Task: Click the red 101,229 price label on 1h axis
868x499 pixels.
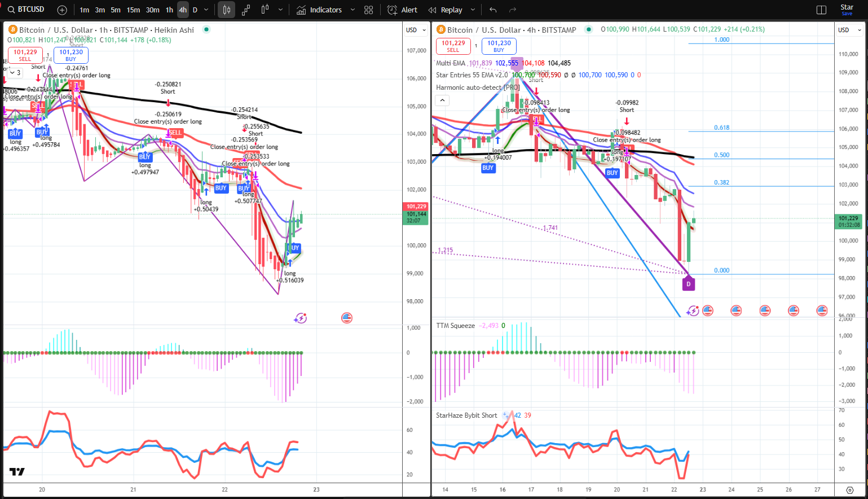Action: (416, 207)
